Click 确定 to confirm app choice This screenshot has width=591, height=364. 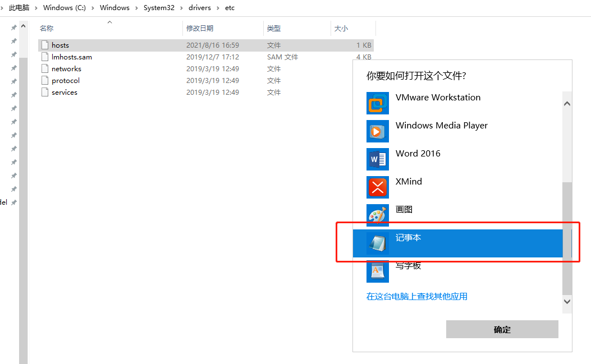tap(502, 329)
